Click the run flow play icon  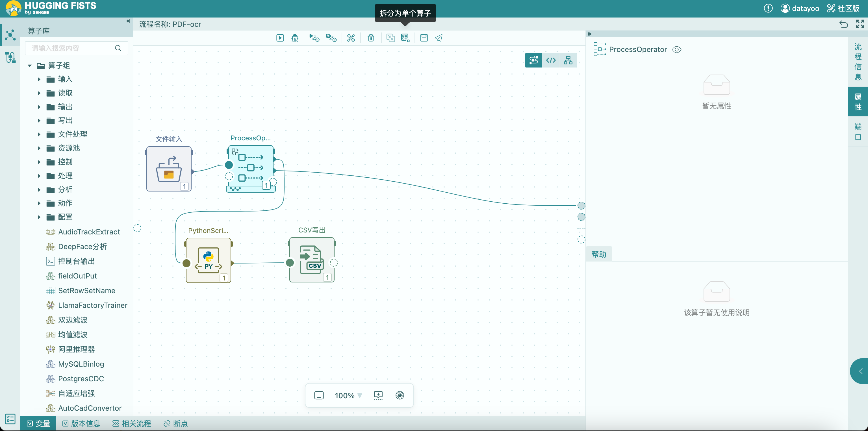(280, 38)
